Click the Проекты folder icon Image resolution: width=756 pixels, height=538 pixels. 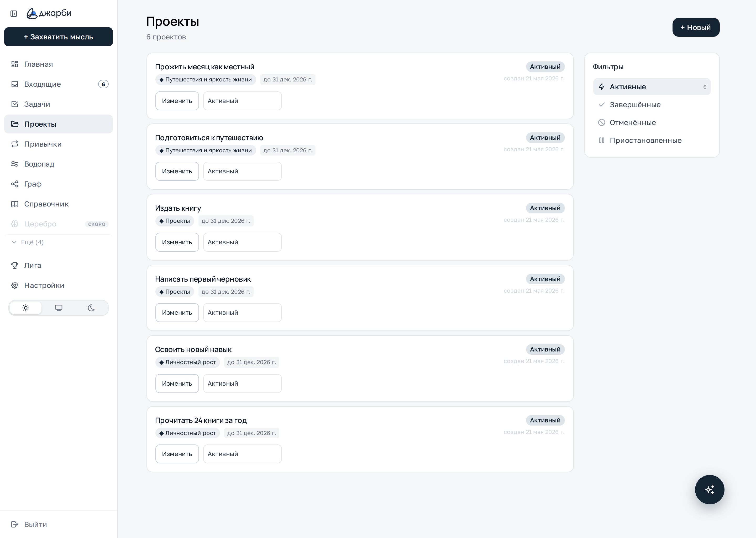[x=14, y=124]
